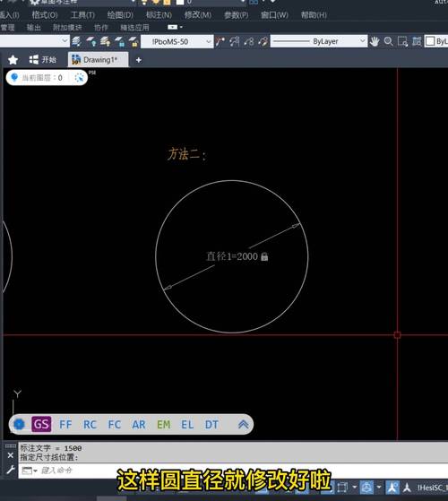
Task: Click the lock icon beside 直径1=2000
Action: (x=264, y=256)
